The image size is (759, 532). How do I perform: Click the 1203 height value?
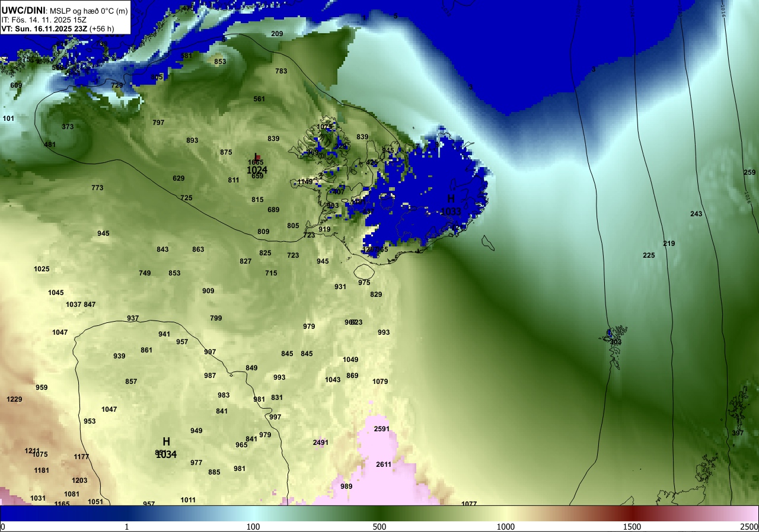[x=79, y=480]
